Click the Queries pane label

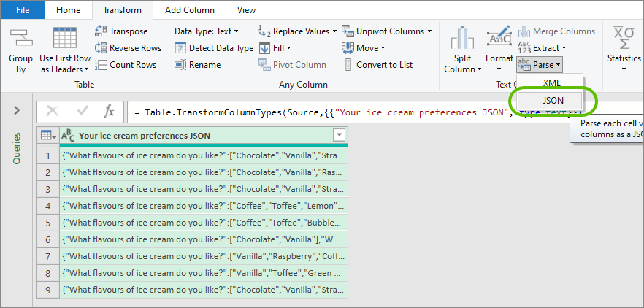(16, 148)
